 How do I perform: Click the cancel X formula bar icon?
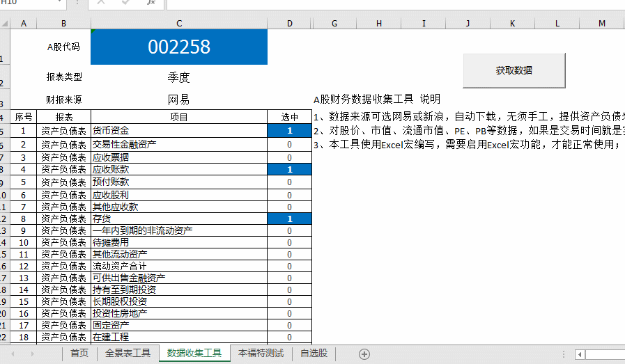point(102,3)
